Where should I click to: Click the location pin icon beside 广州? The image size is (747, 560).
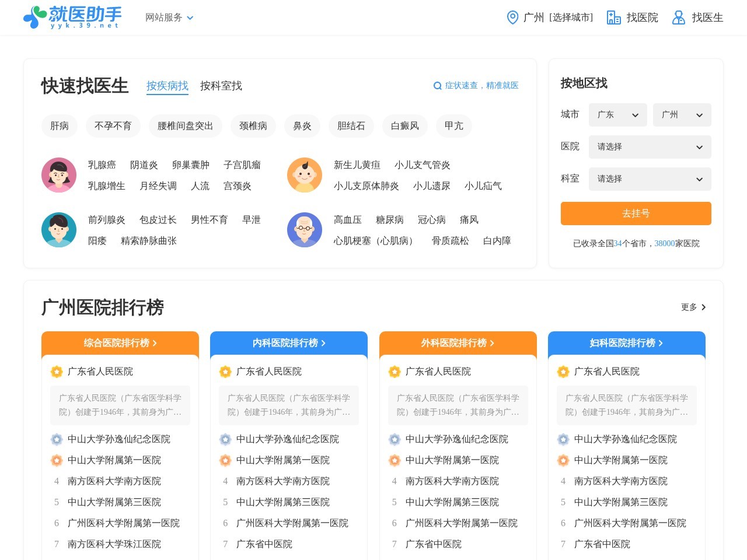coord(512,17)
